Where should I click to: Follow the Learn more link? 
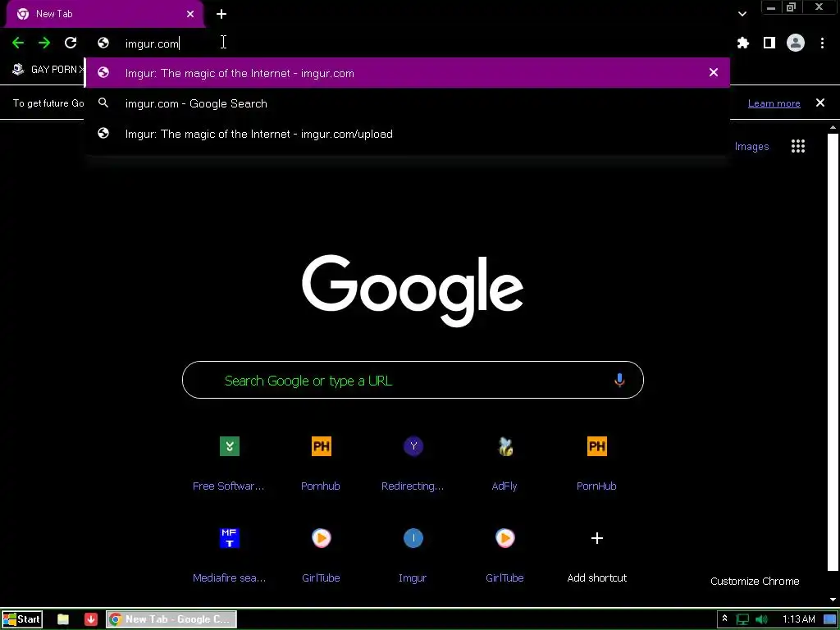pyautogui.click(x=774, y=103)
